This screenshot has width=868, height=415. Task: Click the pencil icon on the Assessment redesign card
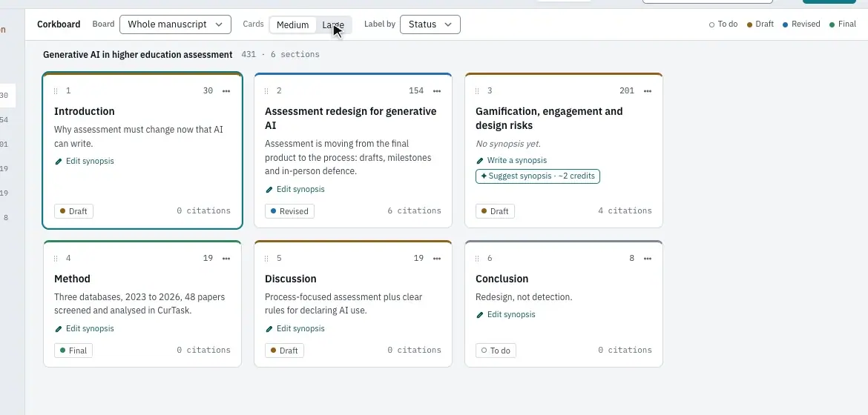[269, 190]
